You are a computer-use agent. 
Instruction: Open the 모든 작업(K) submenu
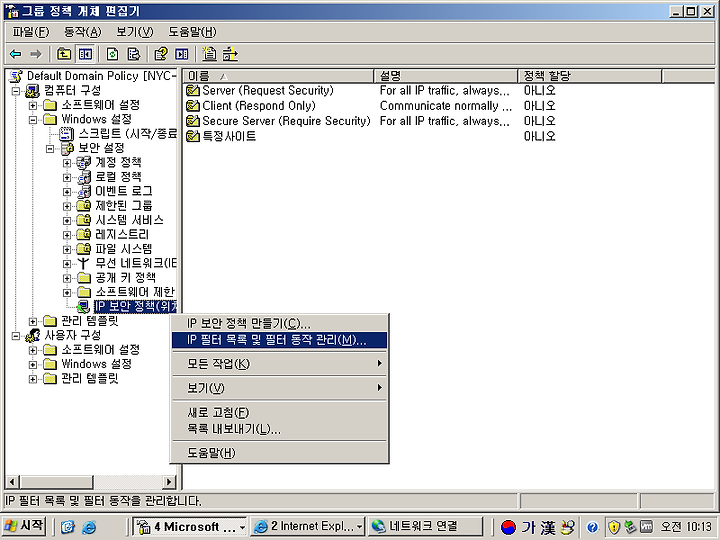279,364
